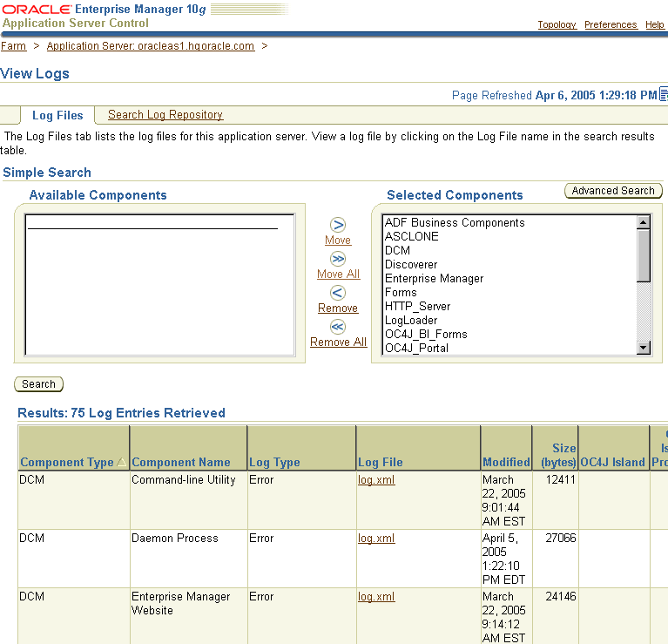Click the size value 24146
This screenshot has height=644, width=668.
(x=561, y=597)
